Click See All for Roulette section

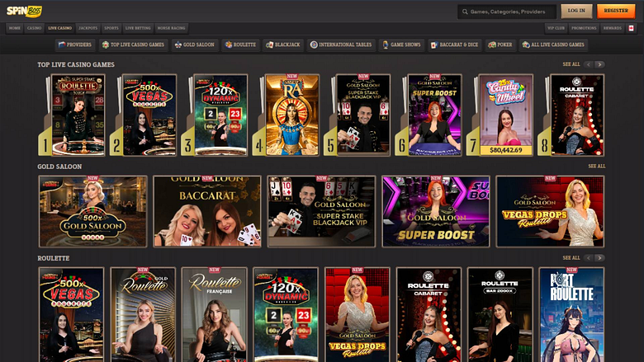571,258
